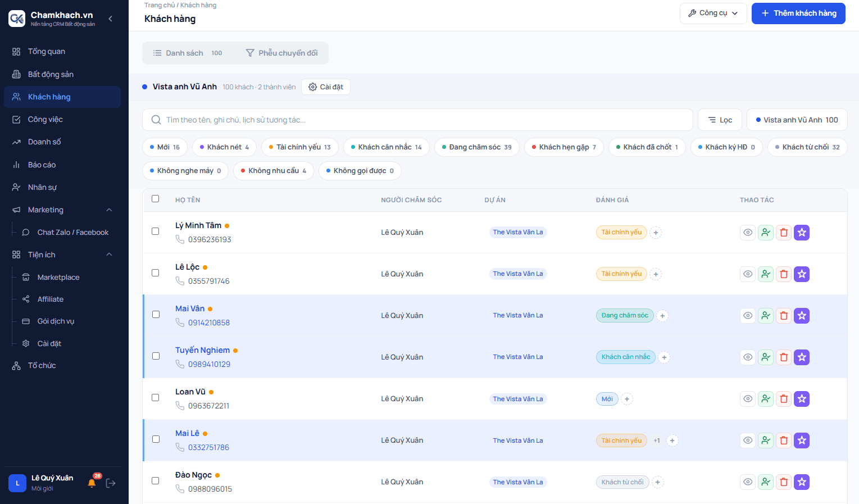859x504 pixels.
Task: Check the Đào Ngọc row checkbox
Action: (156, 481)
